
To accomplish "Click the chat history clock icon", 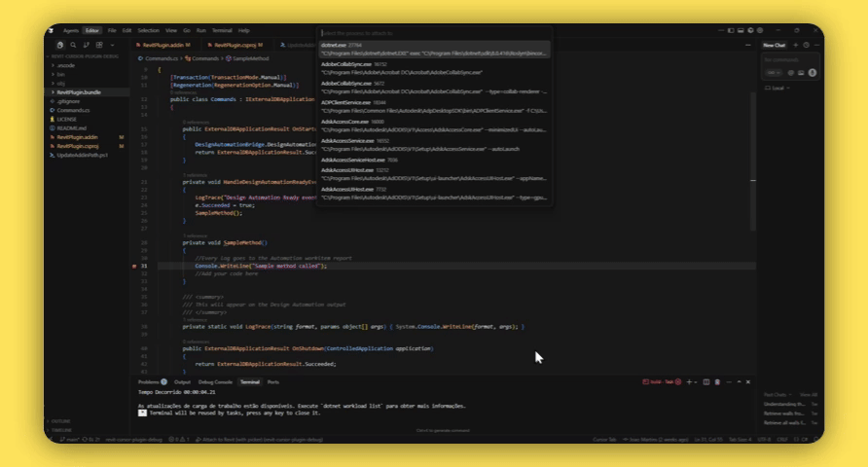I will (x=805, y=45).
